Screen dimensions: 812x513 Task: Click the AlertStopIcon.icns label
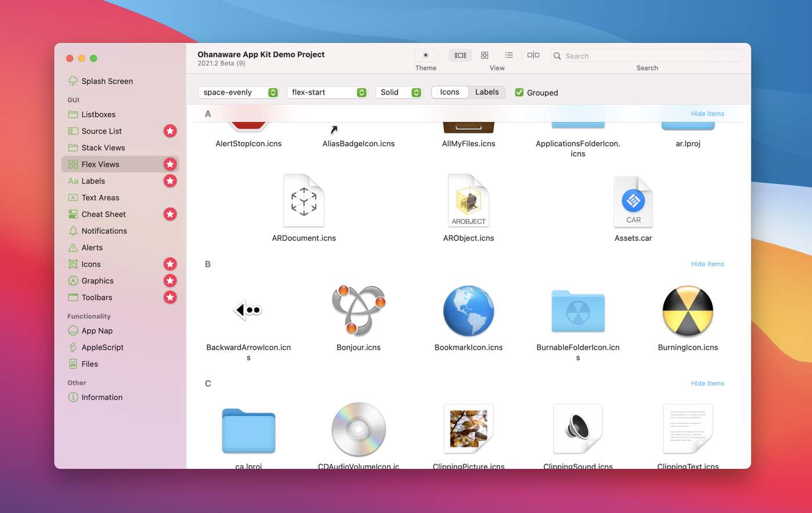click(248, 144)
